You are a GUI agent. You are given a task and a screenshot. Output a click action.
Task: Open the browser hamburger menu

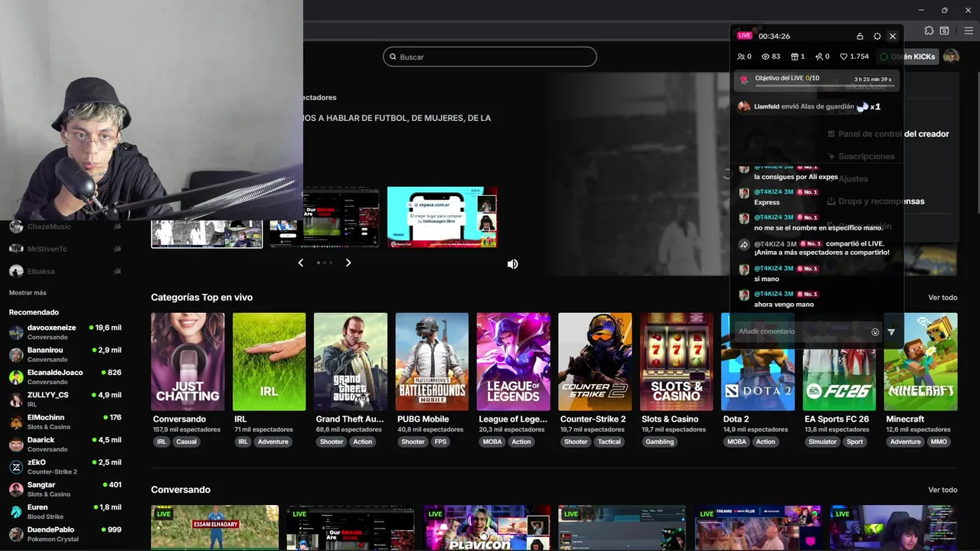click(x=969, y=31)
